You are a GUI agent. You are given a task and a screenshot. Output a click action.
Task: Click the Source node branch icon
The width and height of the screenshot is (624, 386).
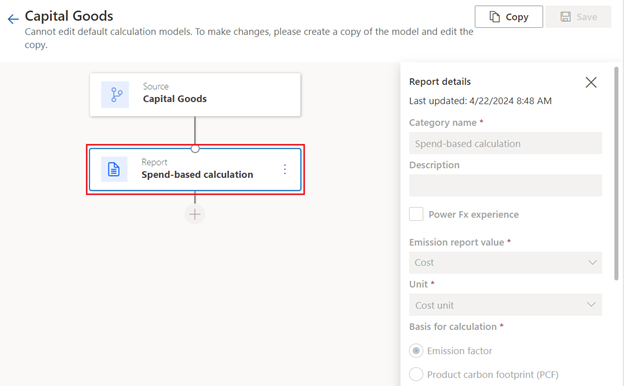click(115, 95)
